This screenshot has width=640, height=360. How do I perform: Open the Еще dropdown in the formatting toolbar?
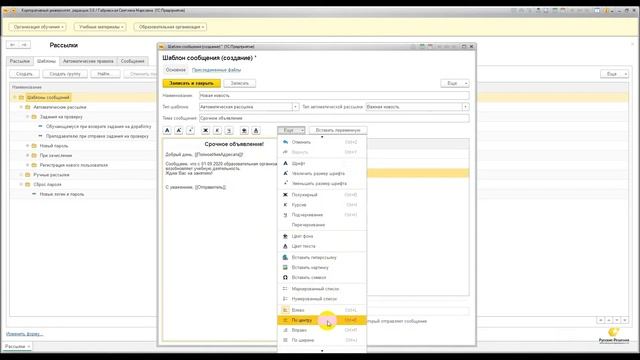(x=291, y=130)
